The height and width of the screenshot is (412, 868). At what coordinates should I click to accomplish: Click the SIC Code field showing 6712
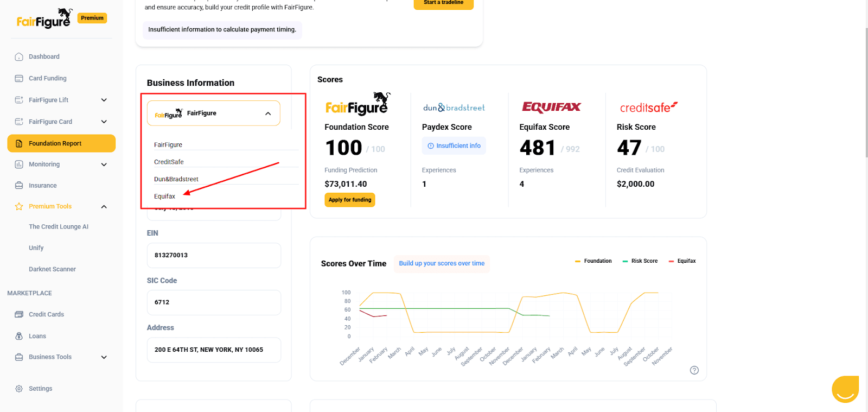pyautogui.click(x=214, y=302)
